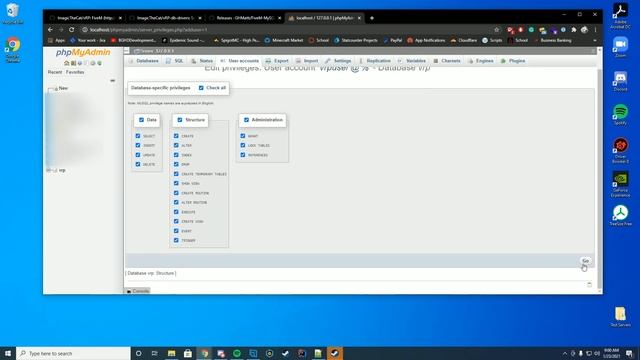Open the Chrome profile avatar
Viewport: 640px width, 360px height.
(x=584, y=30)
